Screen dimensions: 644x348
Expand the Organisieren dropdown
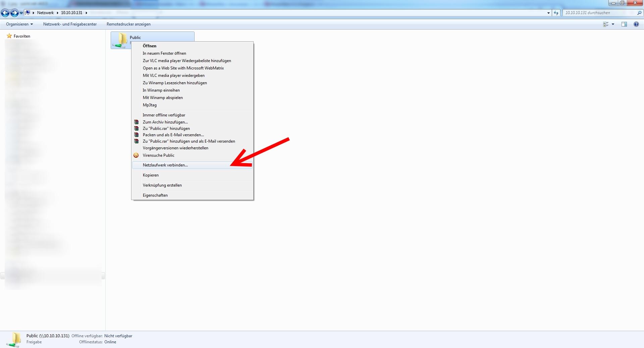19,24
